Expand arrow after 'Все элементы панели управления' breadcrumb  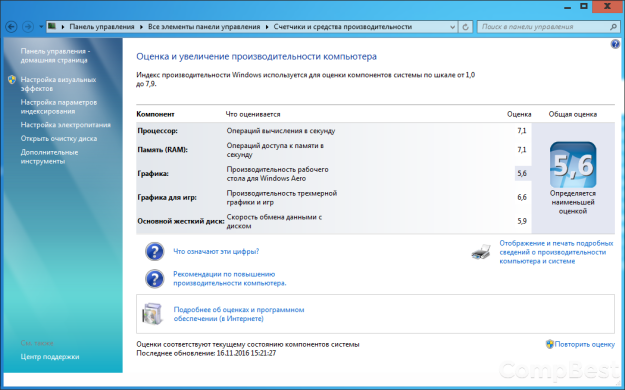267,27
